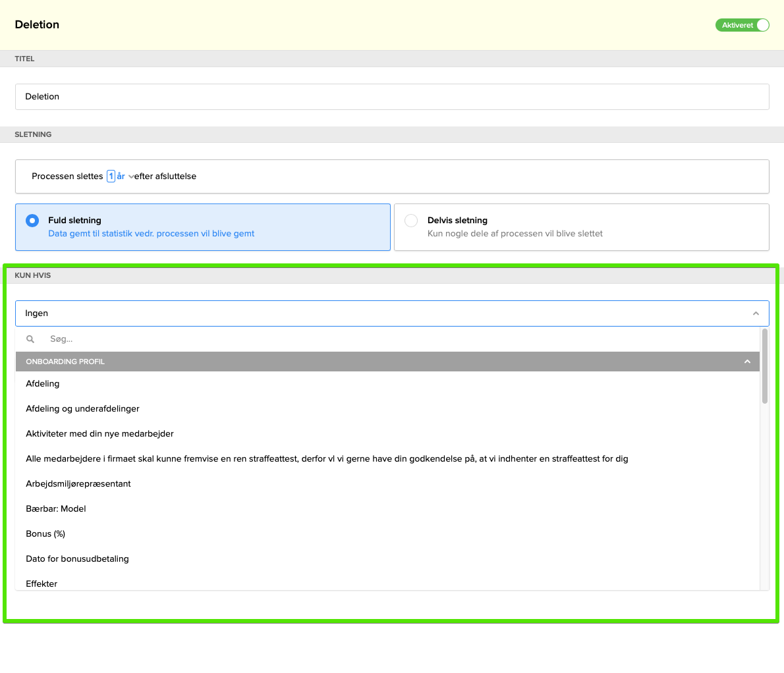Select the Delvis sletning radio option

point(411,221)
